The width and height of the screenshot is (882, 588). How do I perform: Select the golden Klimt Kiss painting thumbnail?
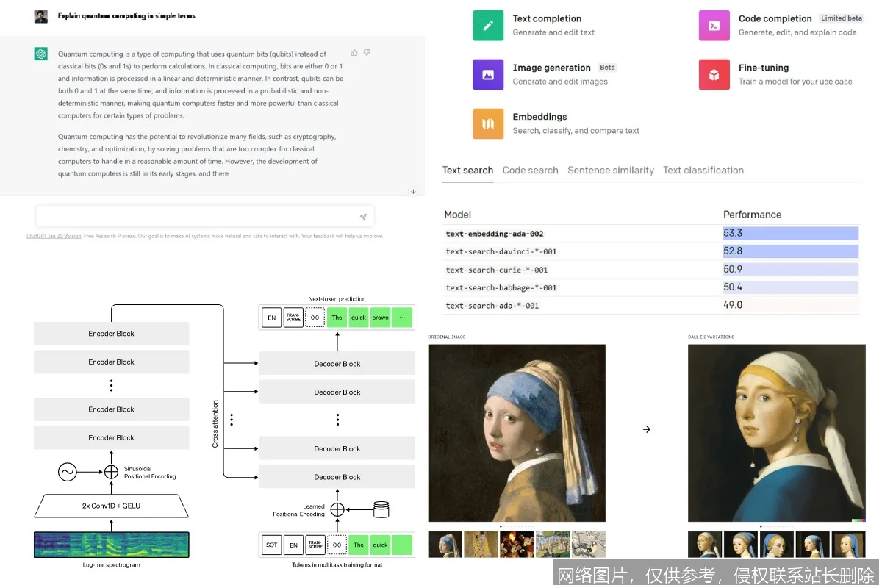[479, 544]
